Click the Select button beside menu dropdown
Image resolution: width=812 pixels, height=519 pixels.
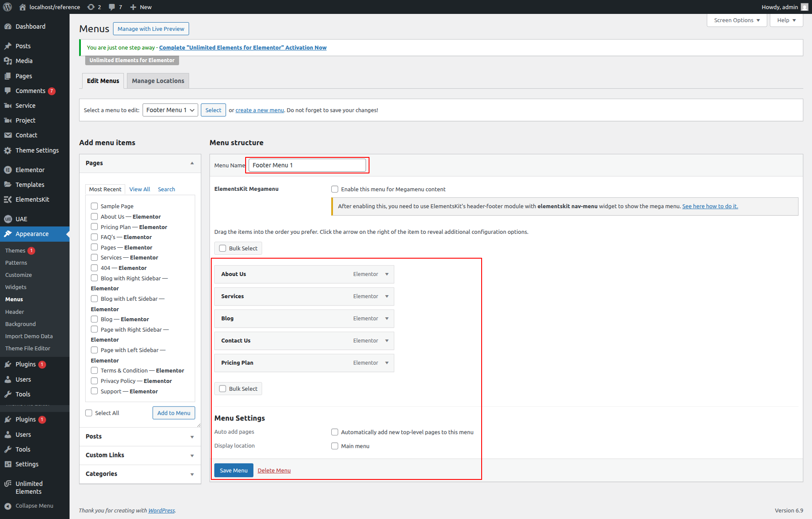click(x=213, y=110)
